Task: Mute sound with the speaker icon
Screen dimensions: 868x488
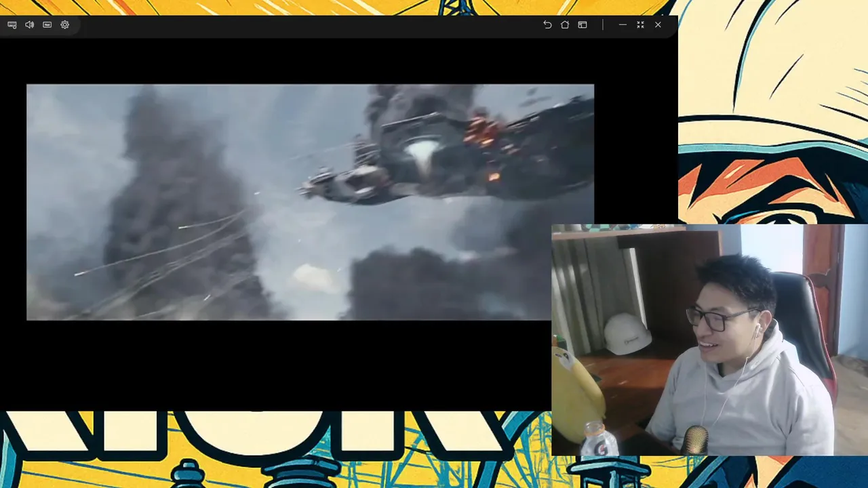Action: 30,24
